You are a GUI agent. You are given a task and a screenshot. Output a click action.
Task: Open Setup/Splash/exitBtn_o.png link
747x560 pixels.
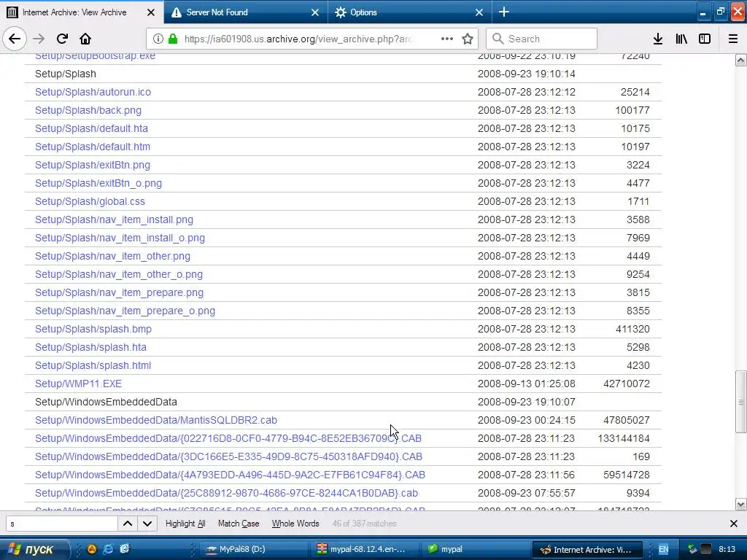[x=98, y=183]
